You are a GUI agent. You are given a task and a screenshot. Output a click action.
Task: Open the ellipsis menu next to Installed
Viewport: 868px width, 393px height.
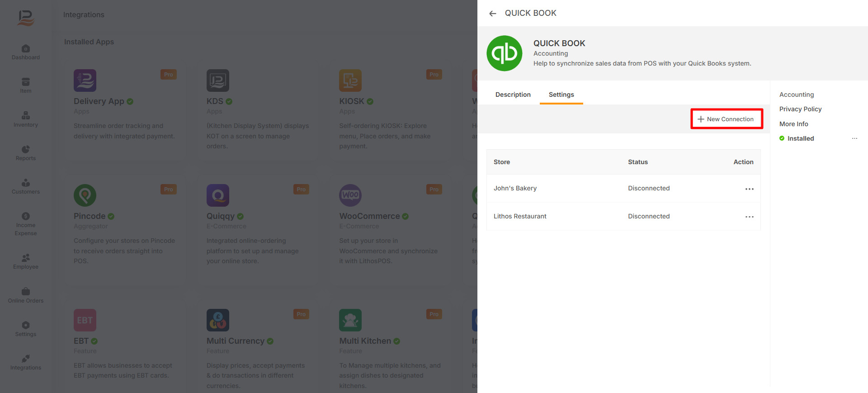coord(854,138)
